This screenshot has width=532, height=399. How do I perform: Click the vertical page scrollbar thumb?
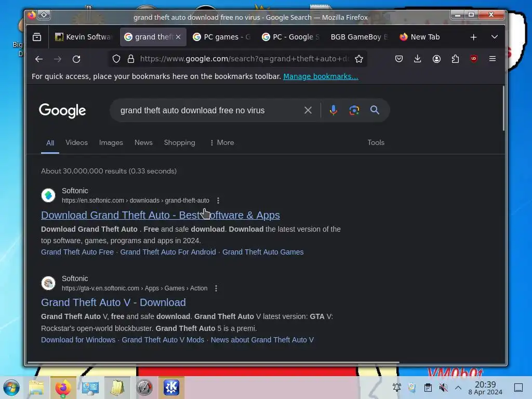click(x=503, y=109)
